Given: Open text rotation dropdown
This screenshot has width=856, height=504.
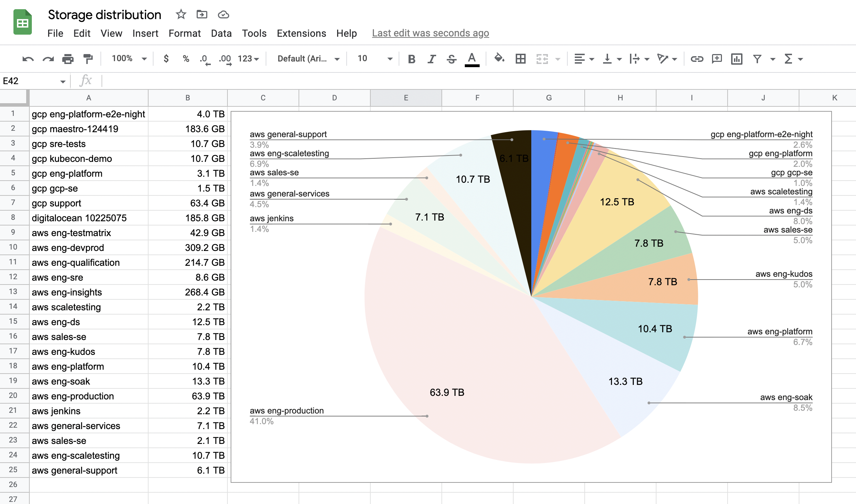Looking at the screenshot, I should [667, 59].
